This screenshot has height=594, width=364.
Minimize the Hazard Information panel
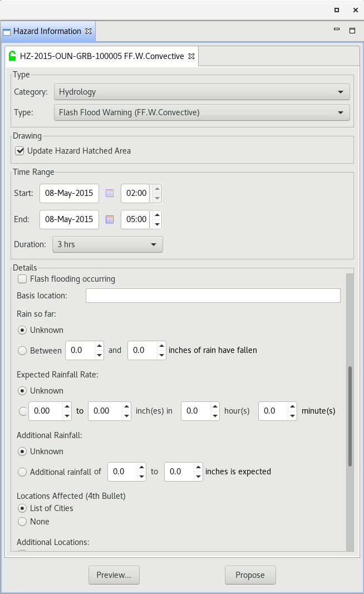pyautogui.click(x=336, y=29)
